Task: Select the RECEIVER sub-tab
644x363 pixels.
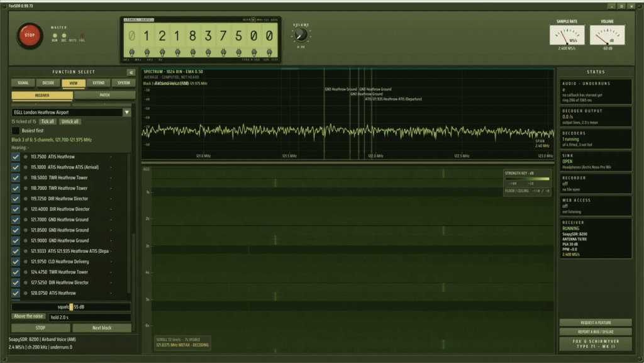Action: tap(42, 95)
